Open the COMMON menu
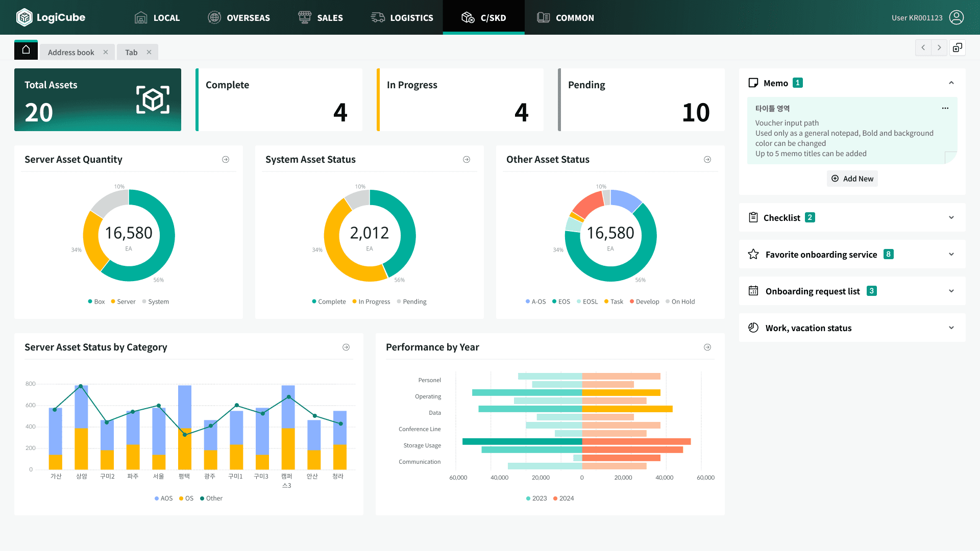 [566, 18]
